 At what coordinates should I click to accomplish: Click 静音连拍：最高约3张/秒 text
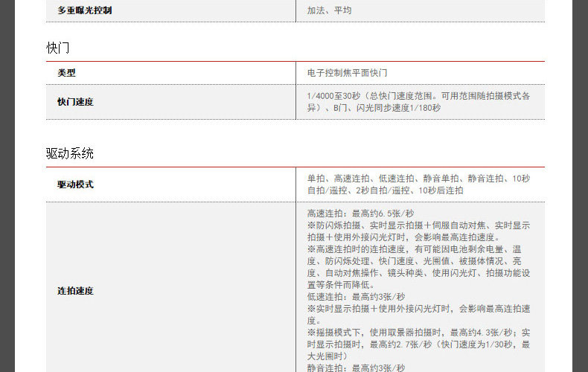(357, 368)
